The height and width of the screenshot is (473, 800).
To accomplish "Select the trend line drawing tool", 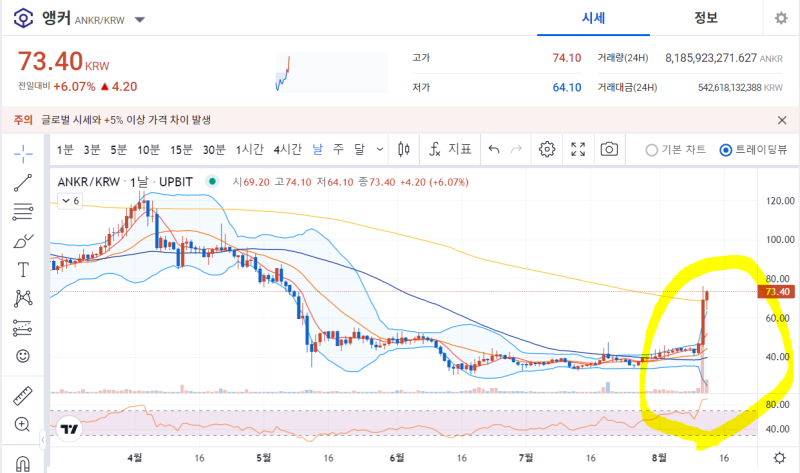I will tap(23, 183).
